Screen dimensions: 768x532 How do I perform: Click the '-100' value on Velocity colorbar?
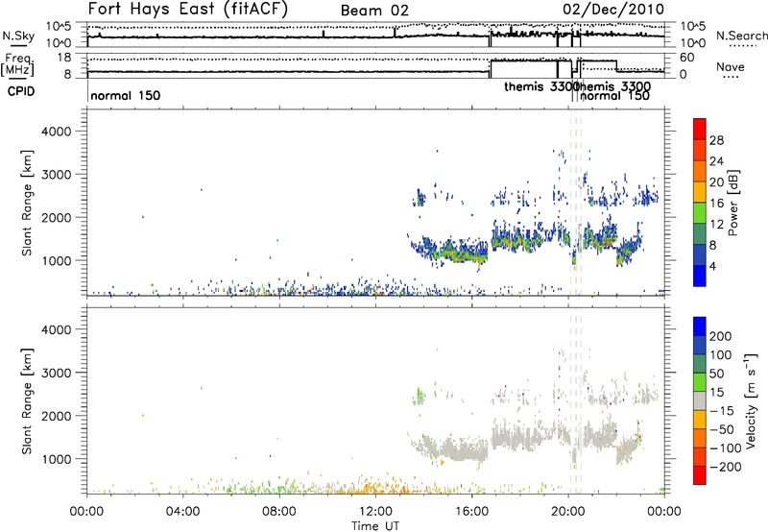(726, 447)
